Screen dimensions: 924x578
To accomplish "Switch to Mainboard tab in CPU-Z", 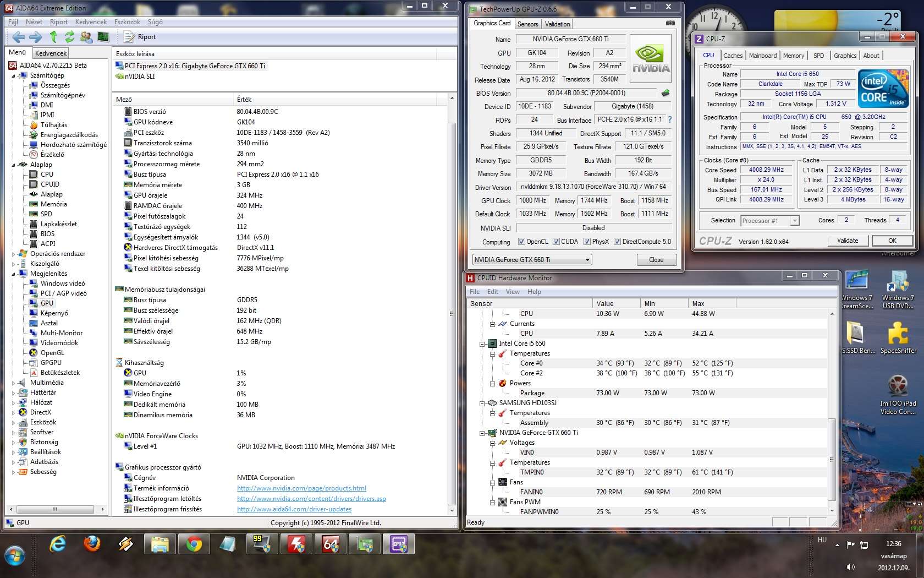I will (x=762, y=55).
